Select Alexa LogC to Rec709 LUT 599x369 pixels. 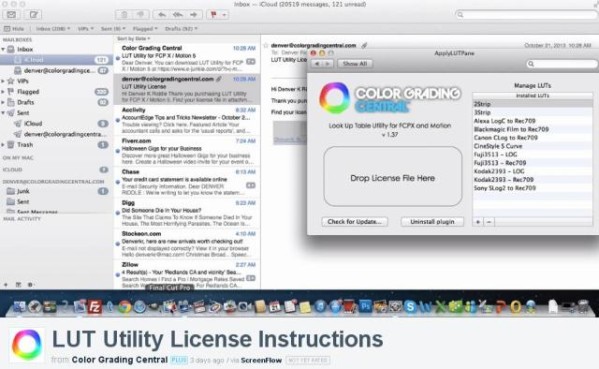pyautogui.click(x=533, y=121)
